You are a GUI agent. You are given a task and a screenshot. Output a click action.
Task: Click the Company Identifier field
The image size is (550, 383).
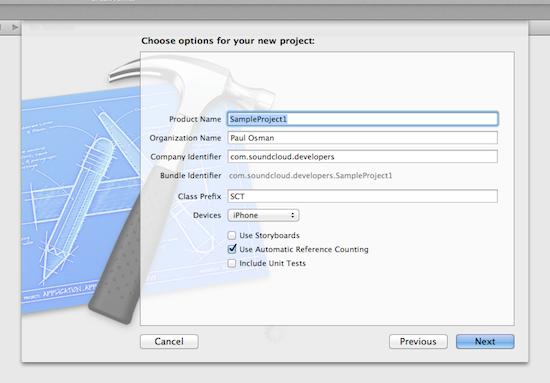click(362, 157)
